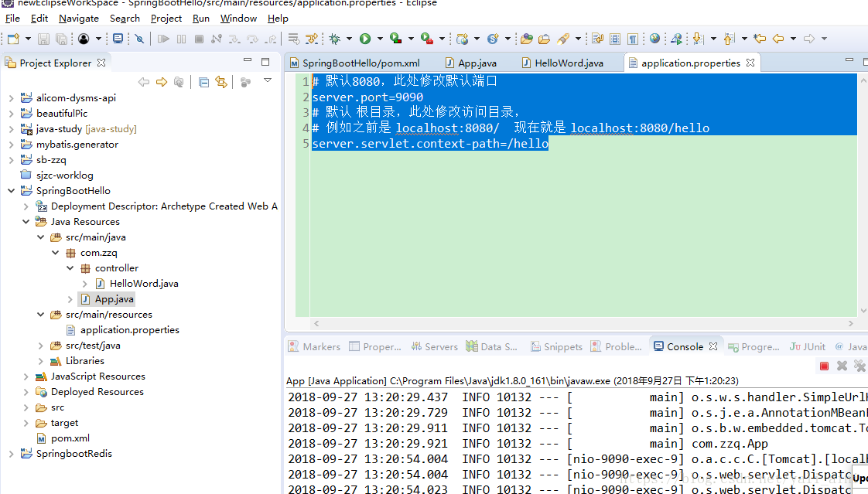Image resolution: width=868 pixels, height=494 pixels.
Task: Switch to the App.java editor tab
Action: coord(471,63)
